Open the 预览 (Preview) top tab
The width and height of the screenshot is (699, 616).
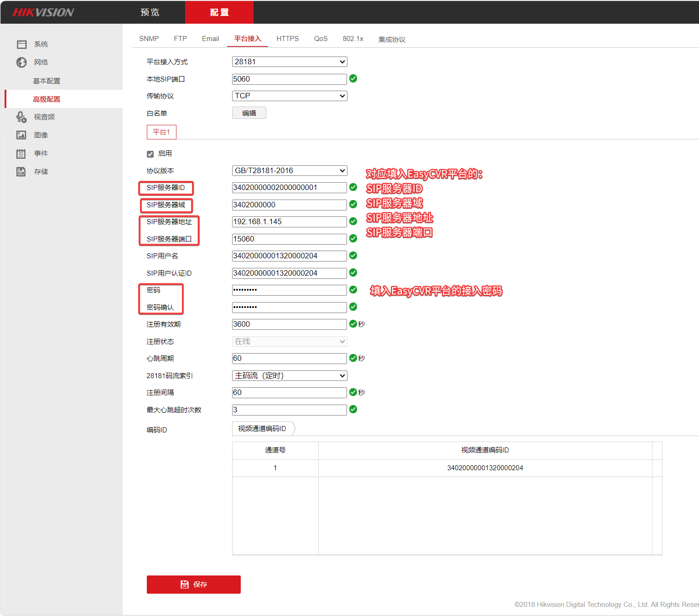(x=150, y=12)
